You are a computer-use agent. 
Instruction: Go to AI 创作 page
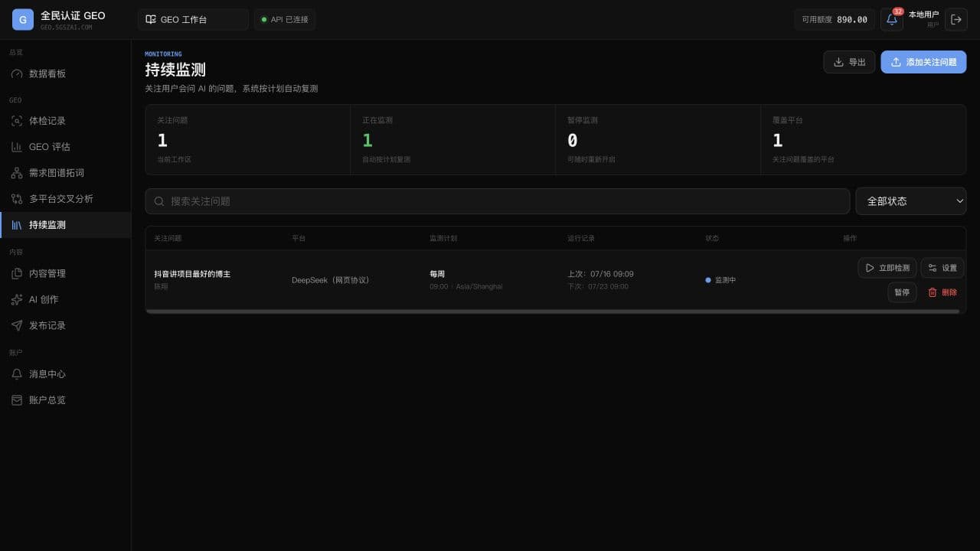pyautogui.click(x=65, y=299)
